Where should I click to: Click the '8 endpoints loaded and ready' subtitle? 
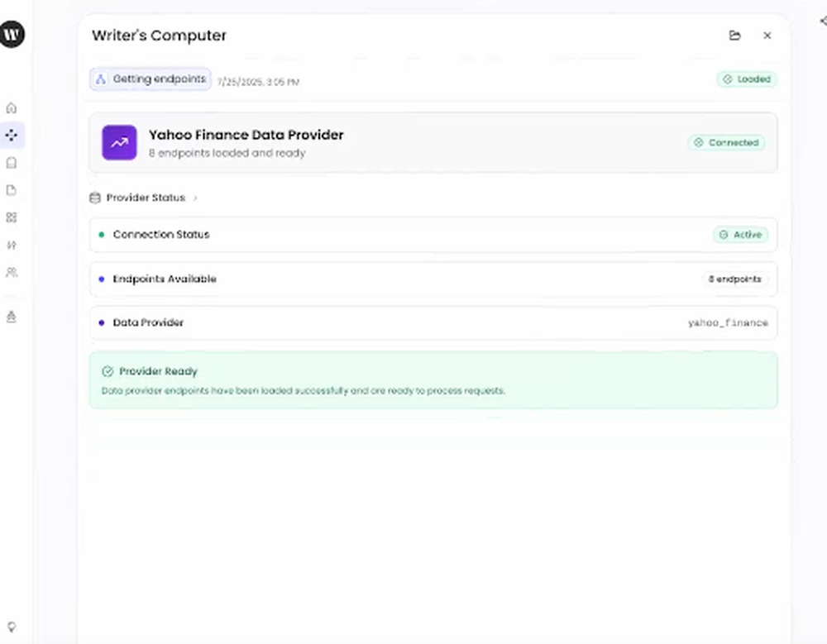227,153
